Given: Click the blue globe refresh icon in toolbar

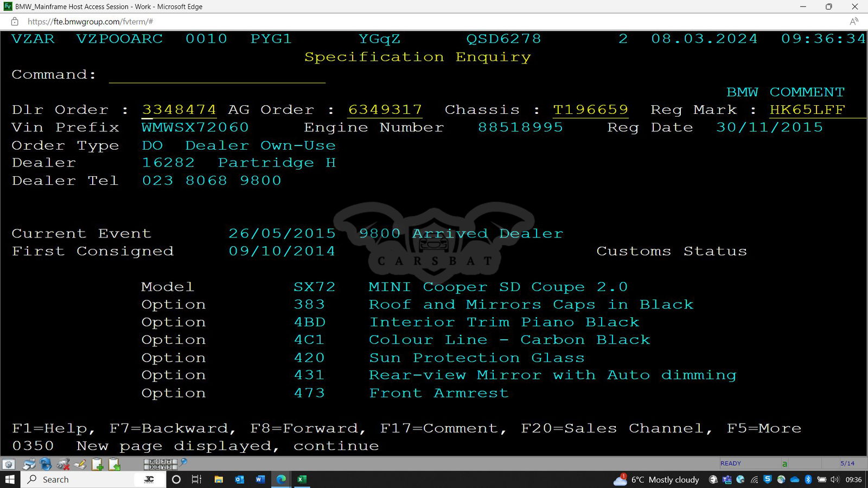Looking at the screenshot, I should [x=46, y=464].
